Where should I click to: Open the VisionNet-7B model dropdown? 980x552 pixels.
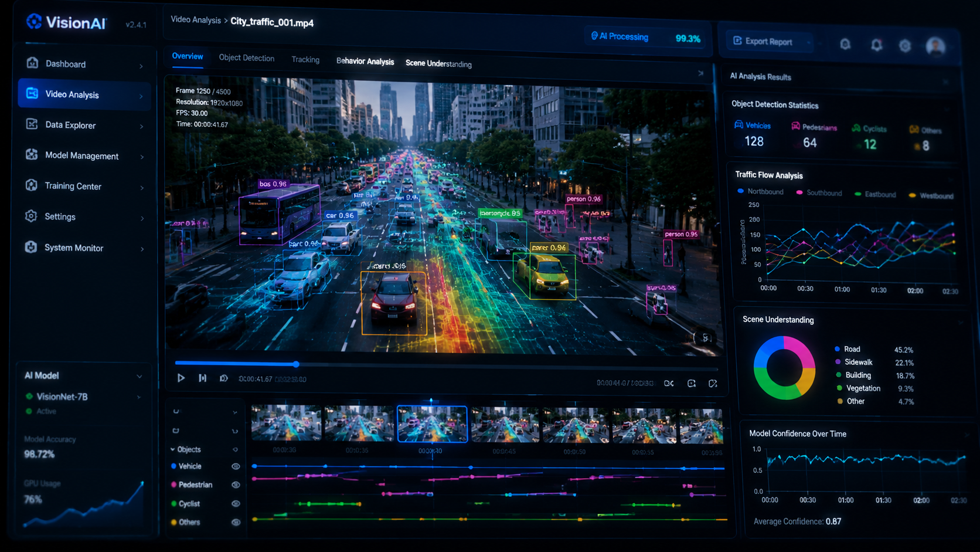pos(139,397)
